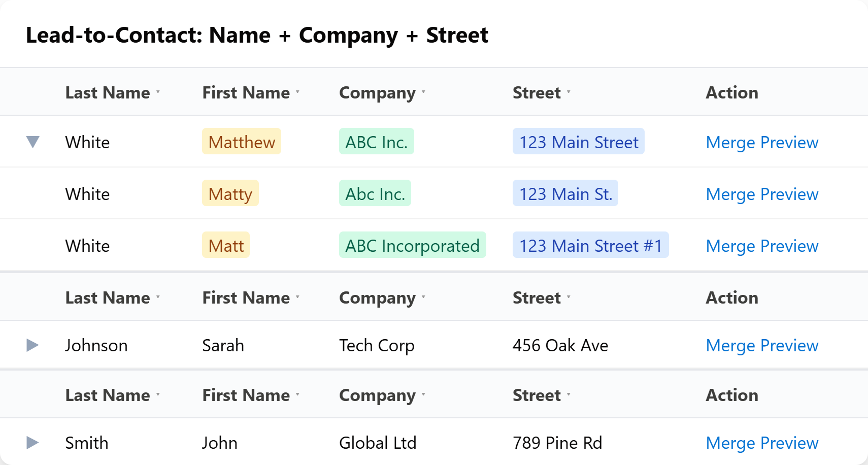Viewport: 868px width, 465px height.
Task: Collapse the White duplicates group triangle
Action: point(33,142)
